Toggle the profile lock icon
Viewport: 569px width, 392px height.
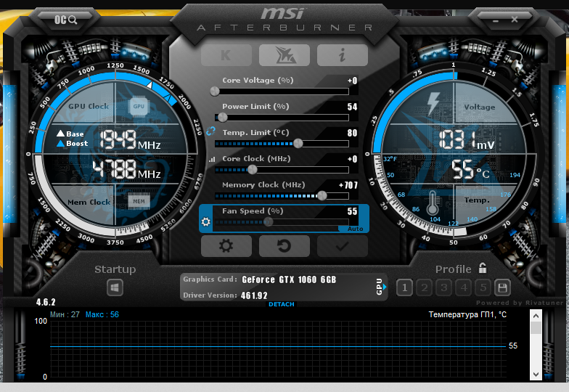point(482,268)
